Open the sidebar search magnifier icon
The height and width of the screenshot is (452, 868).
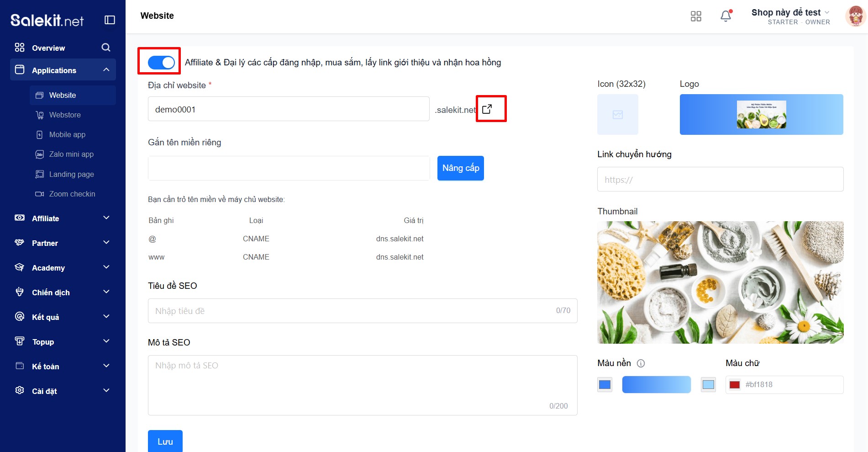(x=106, y=48)
